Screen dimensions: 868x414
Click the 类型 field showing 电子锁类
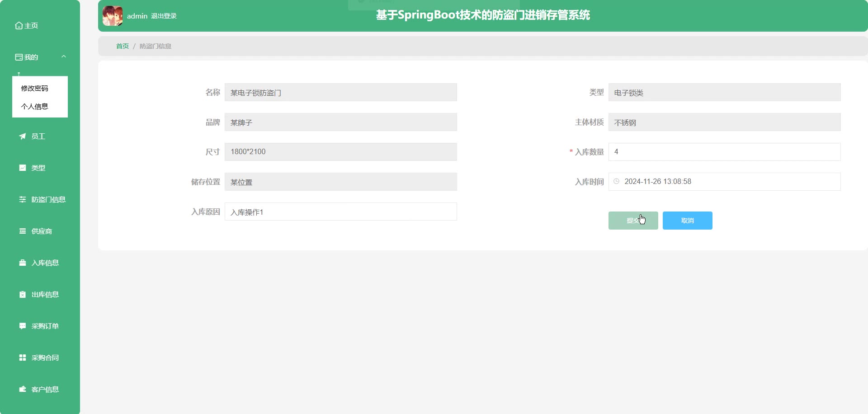(x=725, y=92)
